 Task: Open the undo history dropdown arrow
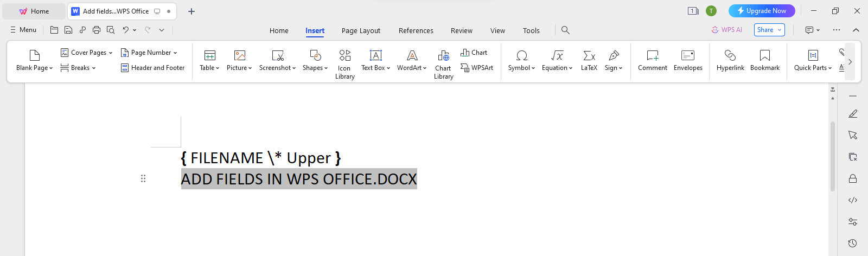point(135,30)
